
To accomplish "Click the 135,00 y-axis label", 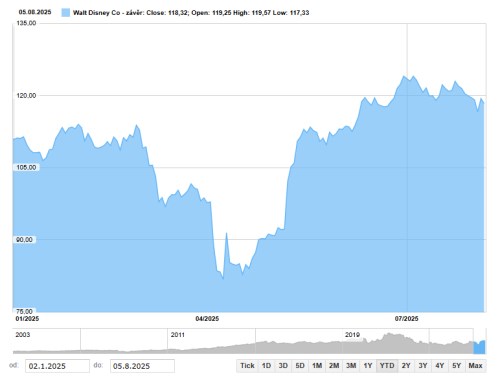I will click(26, 23).
